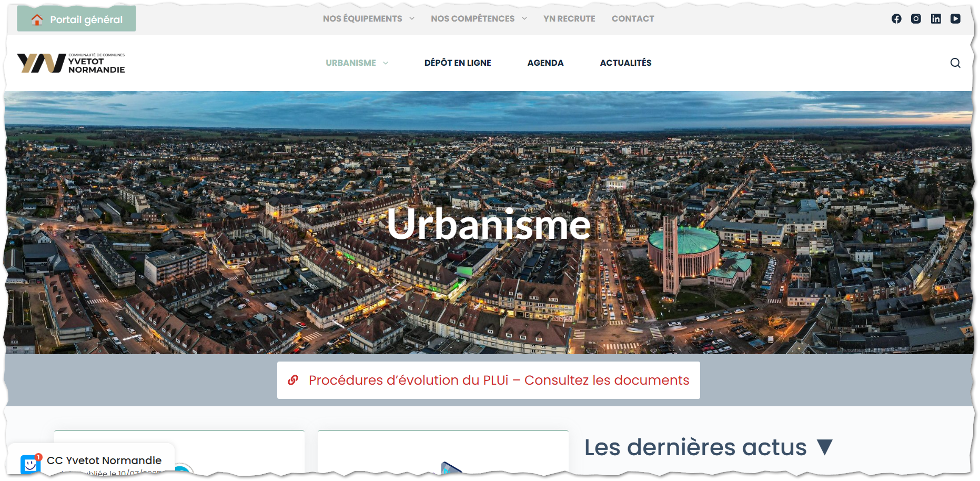The image size is (980, 481).
Task: Click the Yvetot Normandie logo
Action: click(71, 63)
